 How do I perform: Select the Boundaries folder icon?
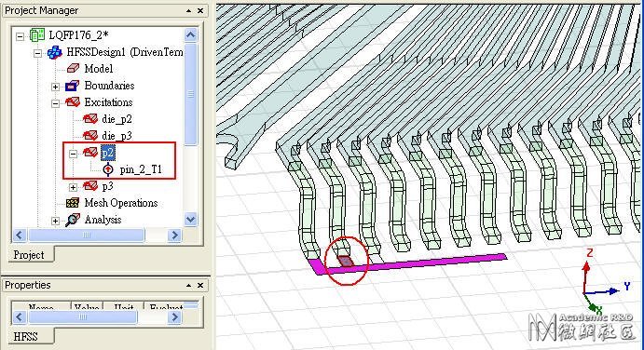[72, 86]
